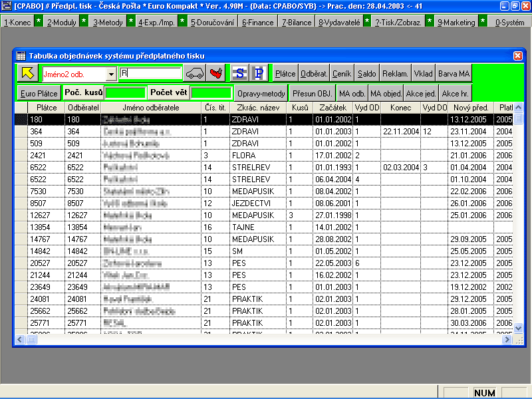532x399 pixels.
Task: Open the 6-Finance menu
Action: click(x=258, y=22)
